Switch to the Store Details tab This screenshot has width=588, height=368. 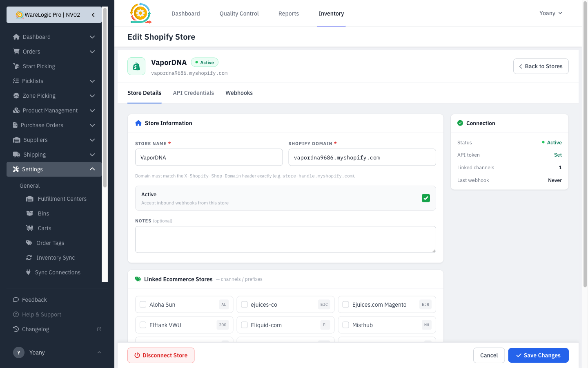coord(145,93)
